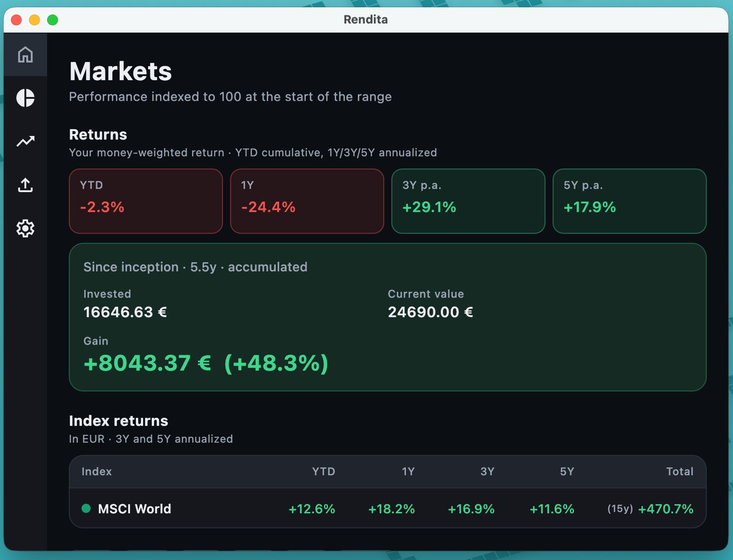
Task: Click the 5Y column header in index table
Action: pyautogui.click(x=567, y=472)
